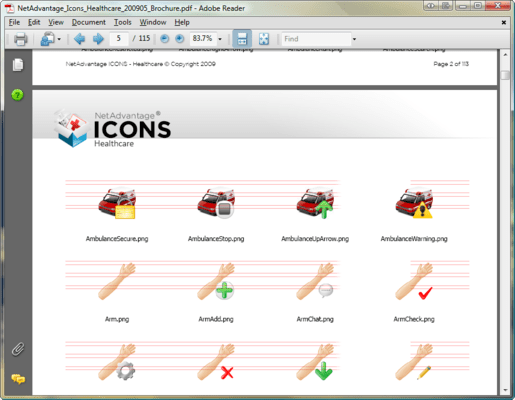515x400 pixels.
Task: Open the Edit menu
Action: pyautogui.click(x=34, y=22)
